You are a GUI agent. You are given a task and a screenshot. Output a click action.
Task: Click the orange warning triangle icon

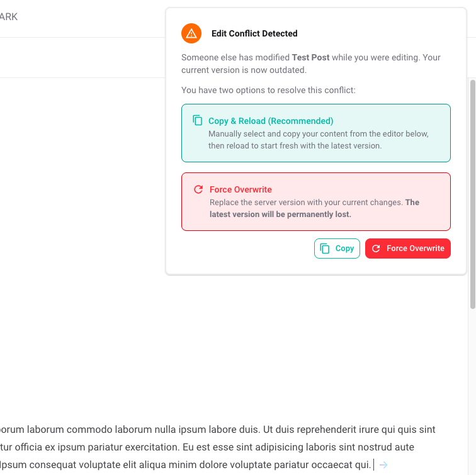(x=191, y=33)
